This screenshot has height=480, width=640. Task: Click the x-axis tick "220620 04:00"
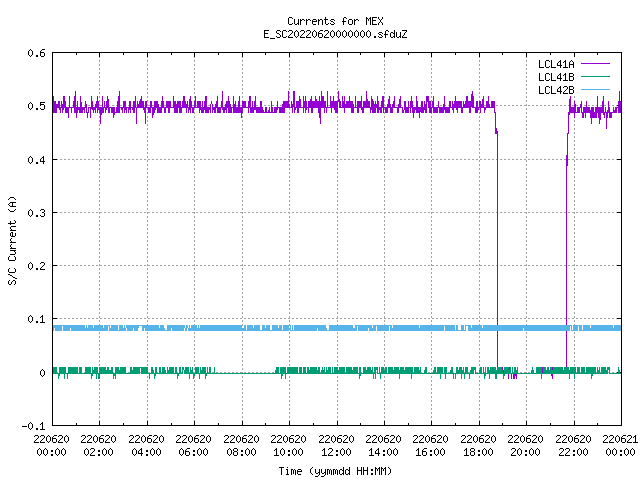pos(146,446)
